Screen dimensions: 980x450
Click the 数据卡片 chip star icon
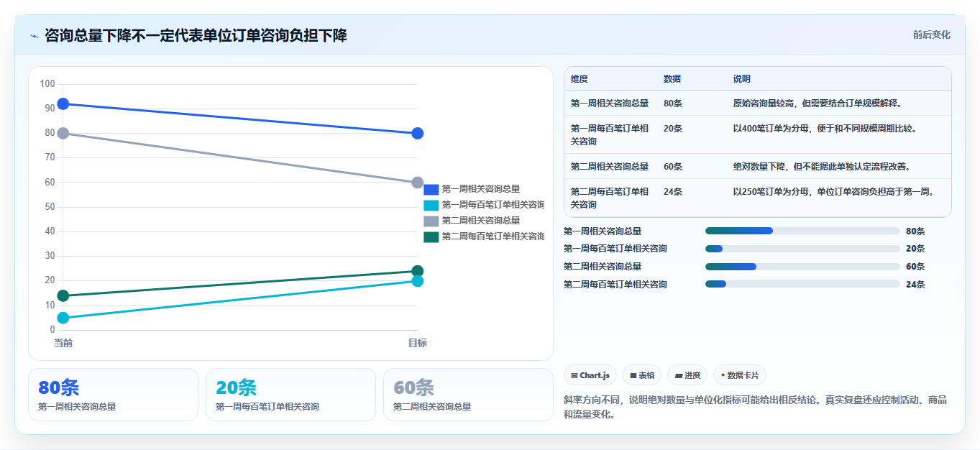tap(723, 375)
